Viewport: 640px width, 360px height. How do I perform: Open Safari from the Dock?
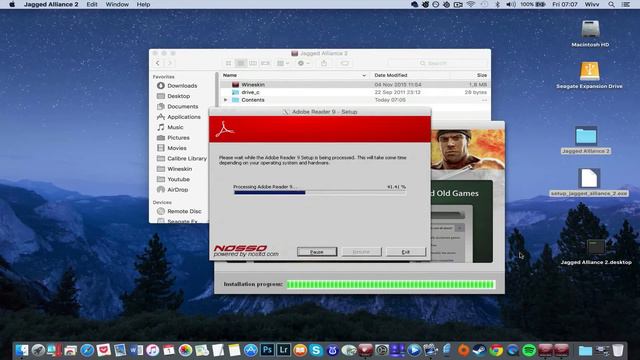coord(87,350)
